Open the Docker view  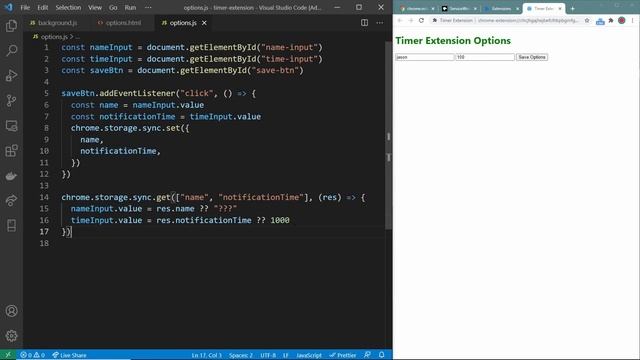(11, 176)
